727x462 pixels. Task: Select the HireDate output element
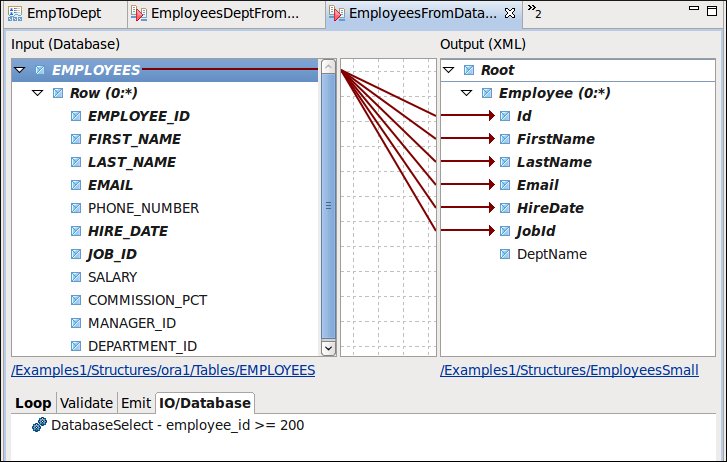pos(550,208)
